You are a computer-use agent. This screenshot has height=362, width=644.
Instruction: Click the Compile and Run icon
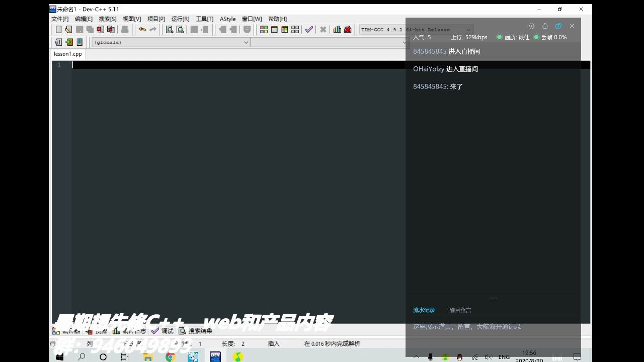coord(285,30)
